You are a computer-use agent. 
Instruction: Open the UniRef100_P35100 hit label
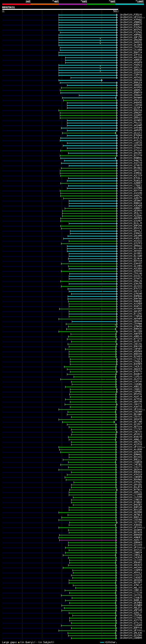(131, 15)
